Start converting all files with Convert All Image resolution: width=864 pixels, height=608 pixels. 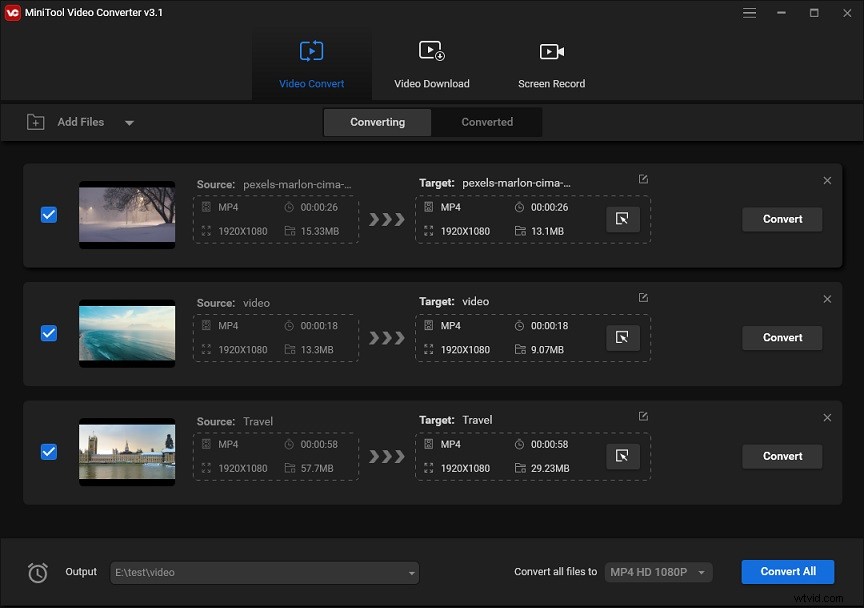tap(787, 571)
